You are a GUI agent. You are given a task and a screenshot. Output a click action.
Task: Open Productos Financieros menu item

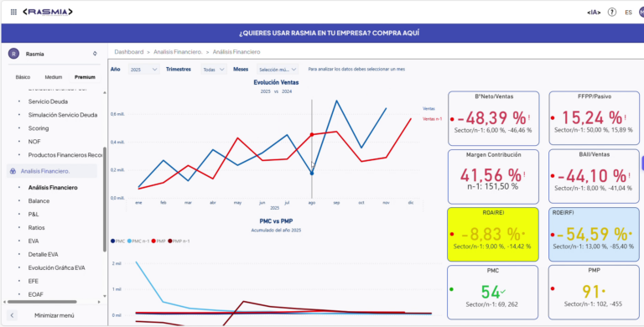(x=65, y=155)
